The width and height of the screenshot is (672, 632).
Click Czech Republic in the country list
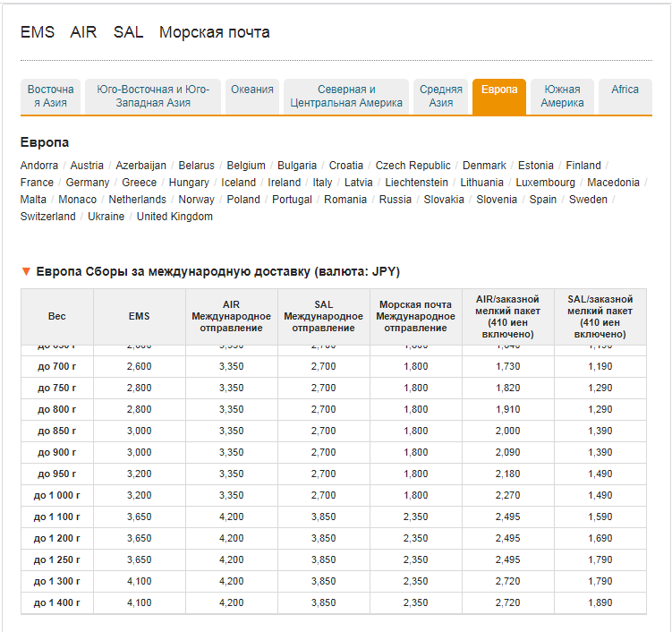pyautogui.click(x=413, y=166)
